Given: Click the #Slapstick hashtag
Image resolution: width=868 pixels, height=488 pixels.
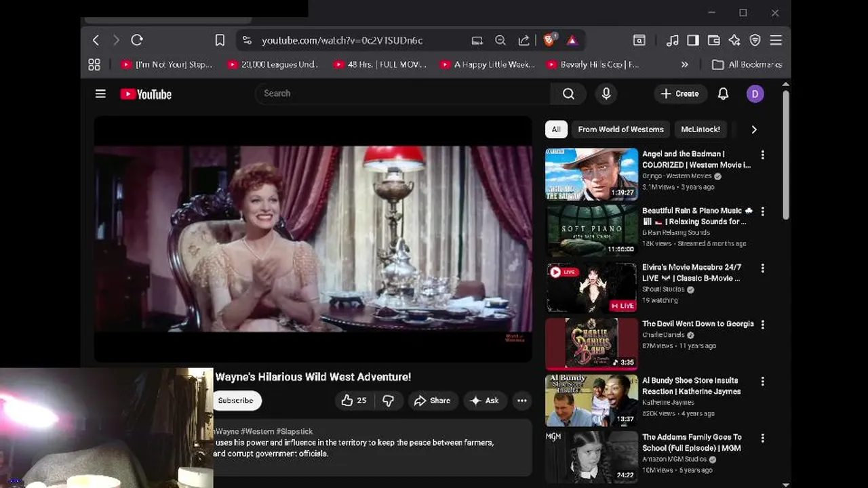Looking at the screenshot, I should tap(294, 432).
